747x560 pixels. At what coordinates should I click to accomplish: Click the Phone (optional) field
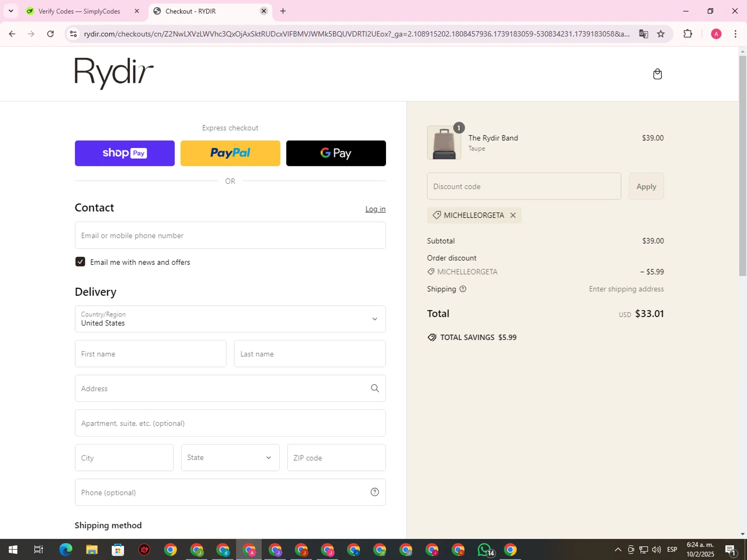230,492
